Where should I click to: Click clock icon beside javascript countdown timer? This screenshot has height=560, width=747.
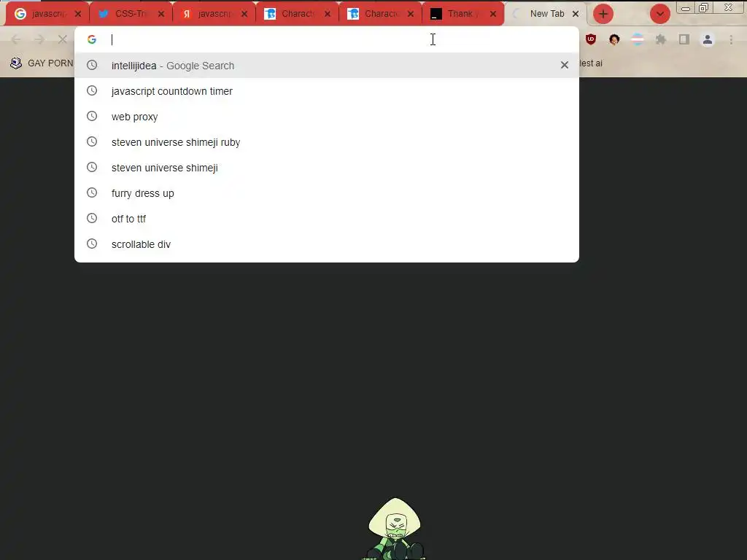point(92,90)
